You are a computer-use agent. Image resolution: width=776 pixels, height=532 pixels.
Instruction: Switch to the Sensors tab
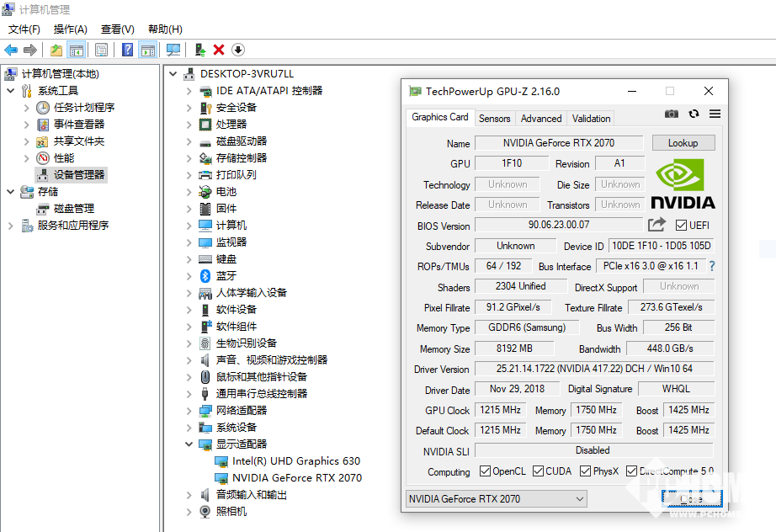tap(494, 119)
